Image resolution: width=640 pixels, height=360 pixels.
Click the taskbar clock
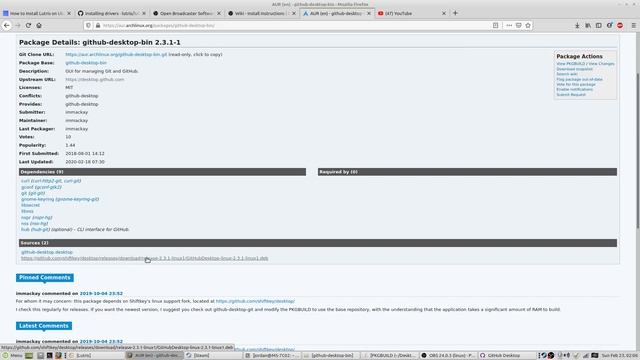click(619, 356)
